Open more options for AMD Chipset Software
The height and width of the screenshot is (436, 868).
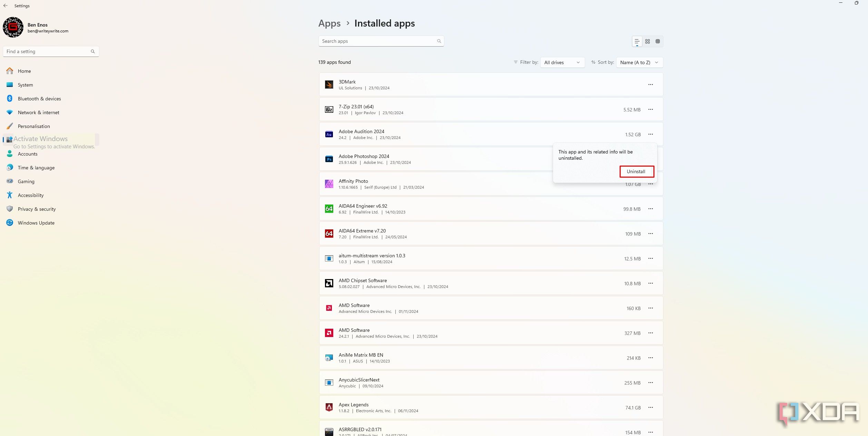coord(650,283)
